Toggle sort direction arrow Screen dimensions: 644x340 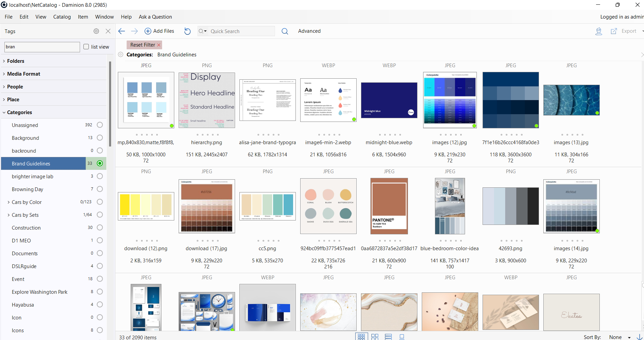[x=639, y=337]
